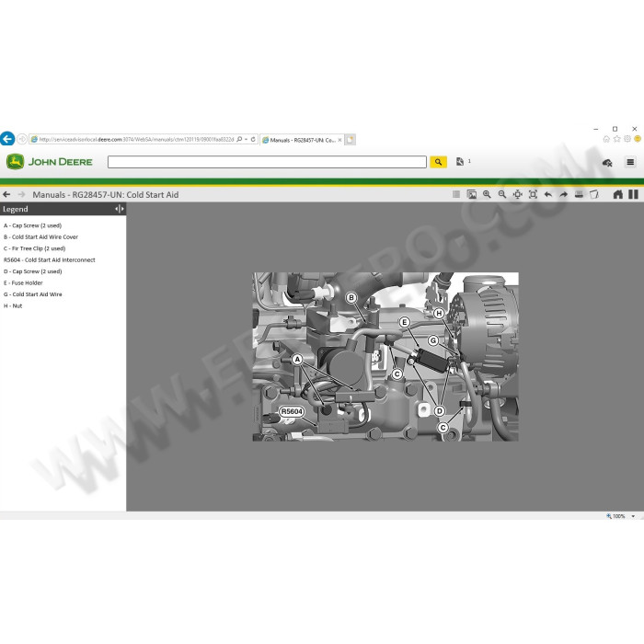Open the browser home icon
This screenshot has width=644, height=644.
[x=605, y=139]
